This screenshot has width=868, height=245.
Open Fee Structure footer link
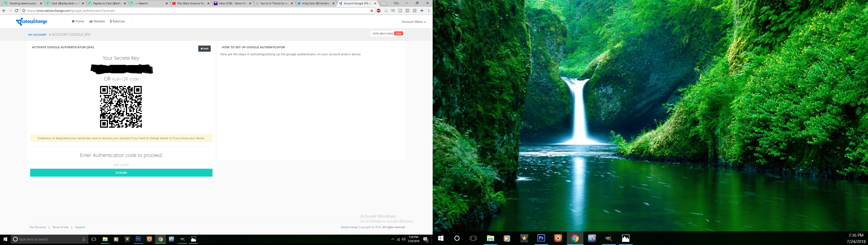click(37, 227)
